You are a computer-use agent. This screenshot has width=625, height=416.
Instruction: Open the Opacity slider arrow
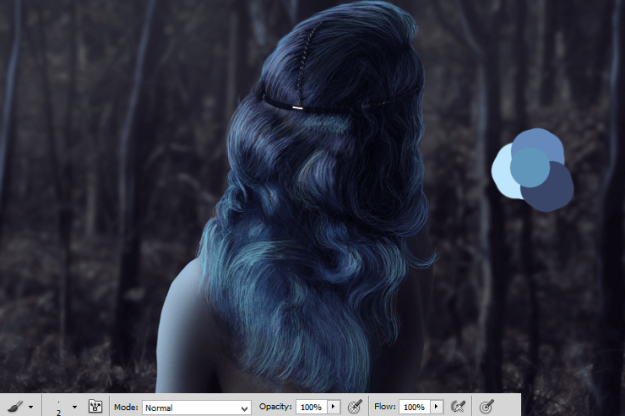(x=334, y=408)
